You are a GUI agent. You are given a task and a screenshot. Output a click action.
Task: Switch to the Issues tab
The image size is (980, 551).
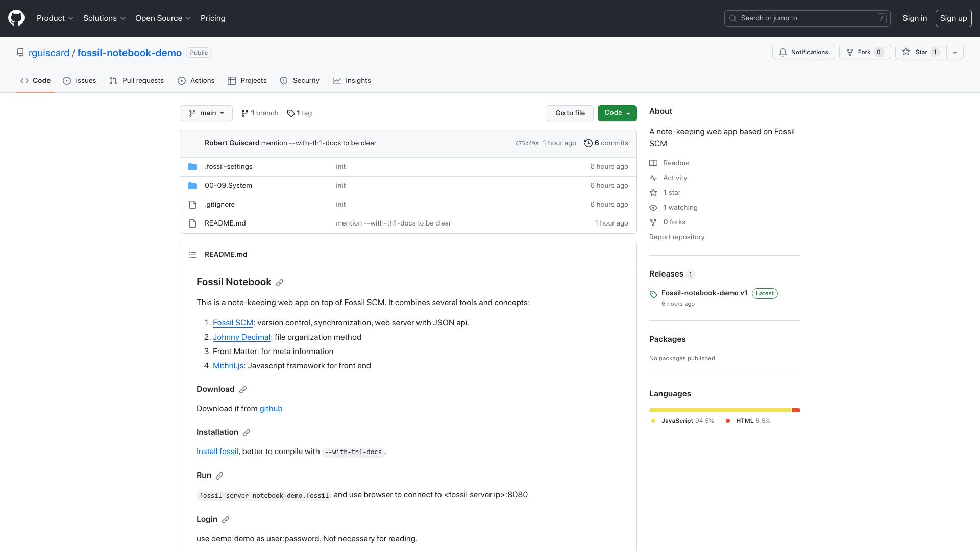(80, 81)
